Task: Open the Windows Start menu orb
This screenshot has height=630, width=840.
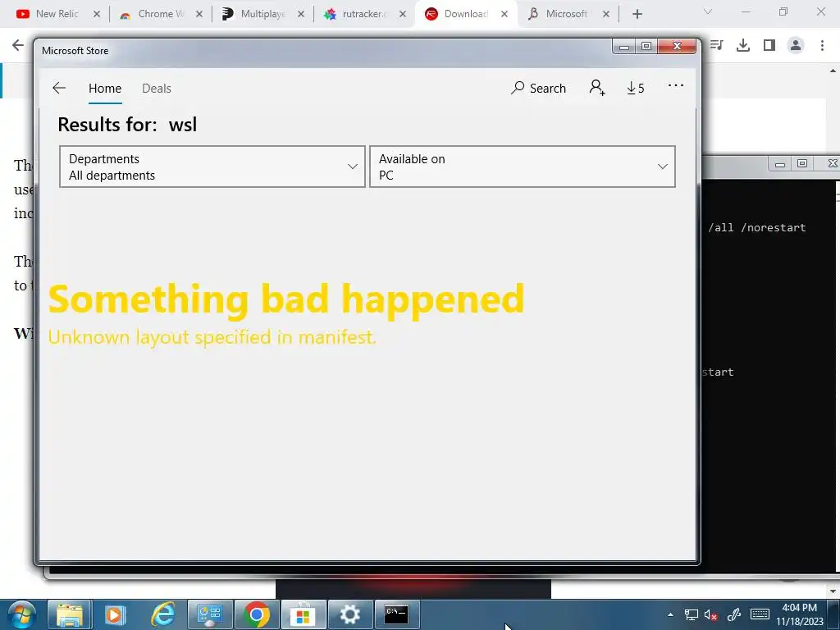Action: [x=21, y=615]
